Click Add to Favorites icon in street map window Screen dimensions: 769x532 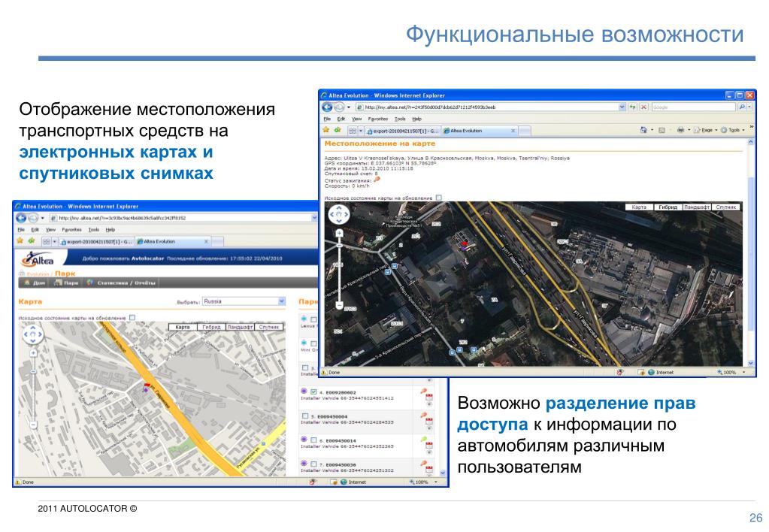click(x=32, y=241)
